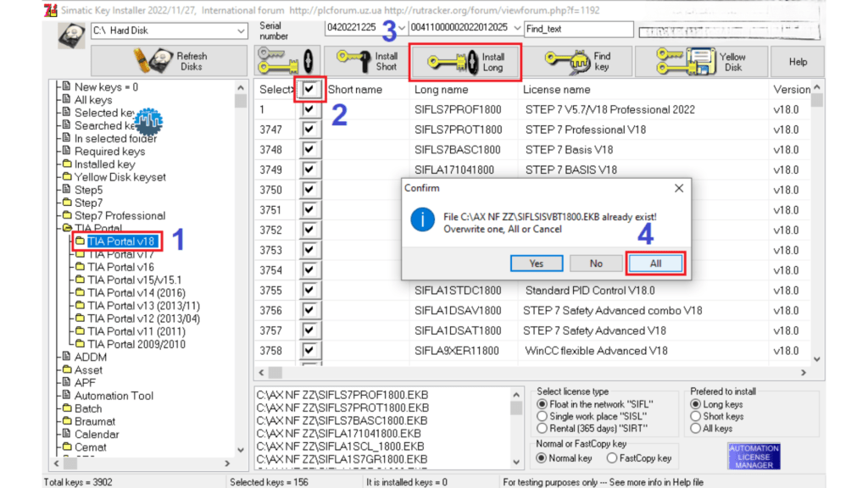Viewport: 868px width, 488px height.
Task: Open the Yellow Disk keyset folder
Action: (x=120, y=177)
